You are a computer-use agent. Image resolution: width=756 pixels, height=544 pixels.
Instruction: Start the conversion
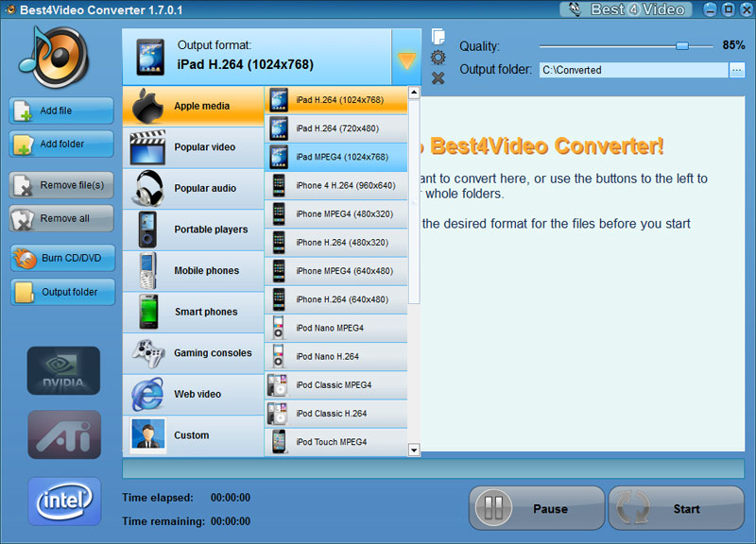tap(677, 508)
